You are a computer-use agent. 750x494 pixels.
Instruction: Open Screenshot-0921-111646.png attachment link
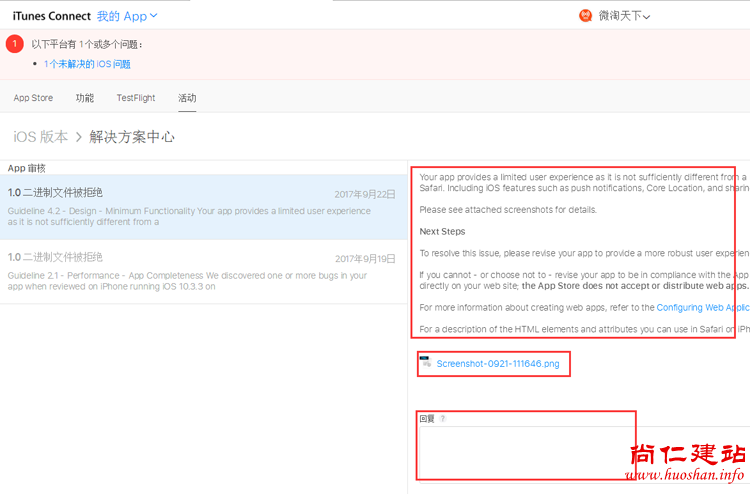[x=498, y=363]
